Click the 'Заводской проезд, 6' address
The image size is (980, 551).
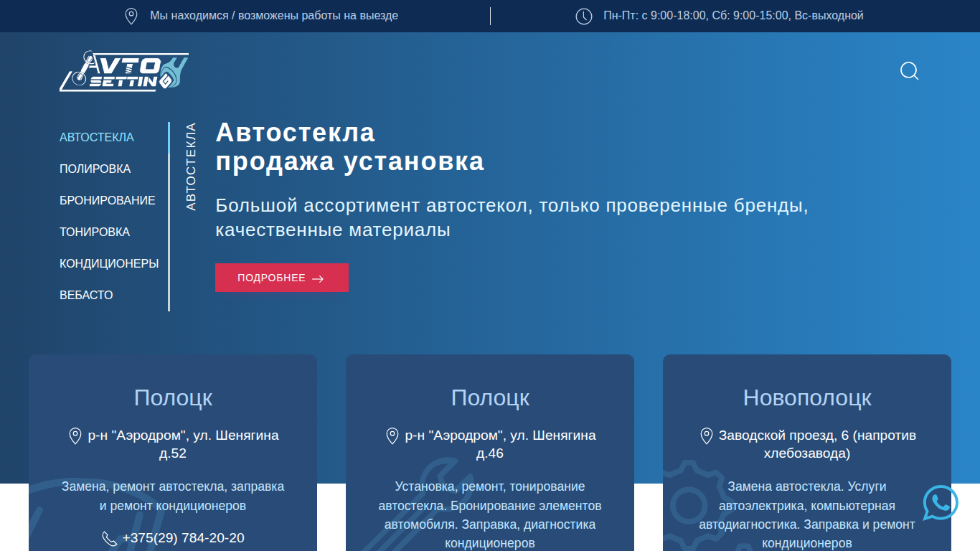pyautogui.click(x=817, y=444)
